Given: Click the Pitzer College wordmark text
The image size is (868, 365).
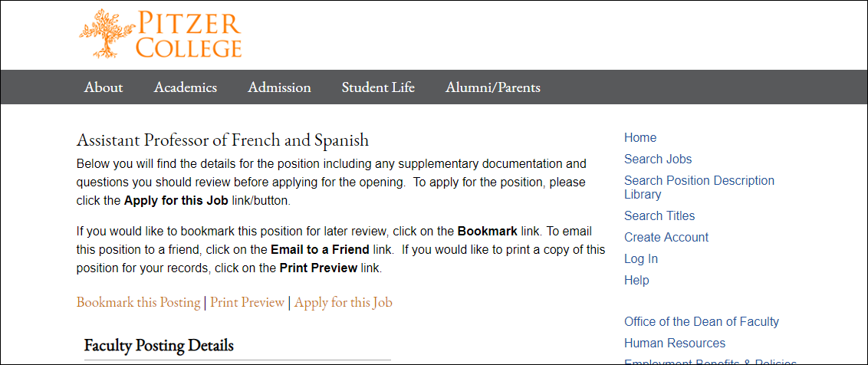Looking at the screenshot, I should click(189, 35).
